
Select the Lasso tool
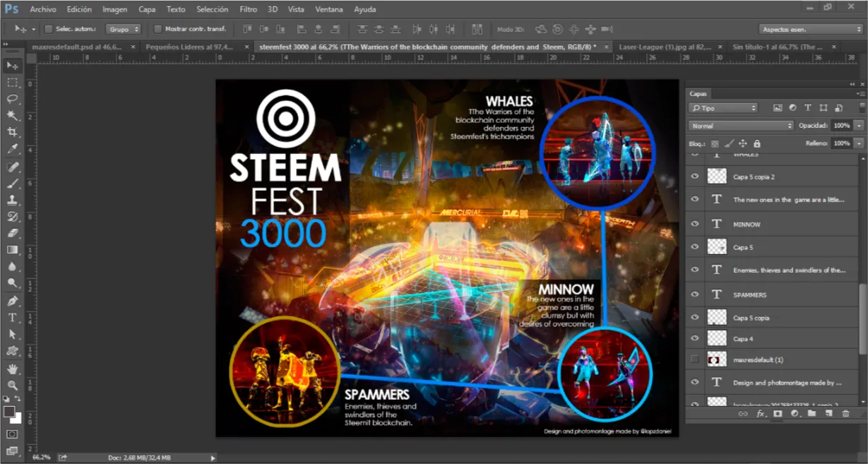point(12,99)
